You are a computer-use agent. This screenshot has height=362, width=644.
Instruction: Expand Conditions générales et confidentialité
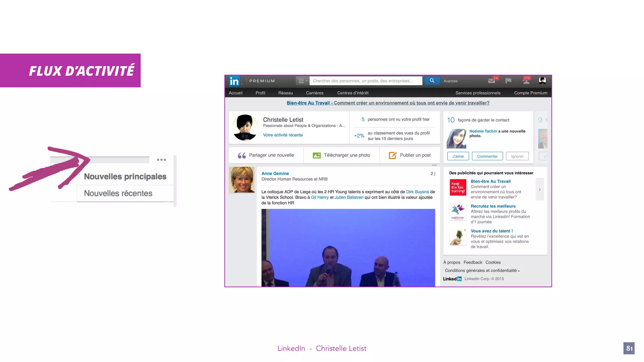pos(482,271)
